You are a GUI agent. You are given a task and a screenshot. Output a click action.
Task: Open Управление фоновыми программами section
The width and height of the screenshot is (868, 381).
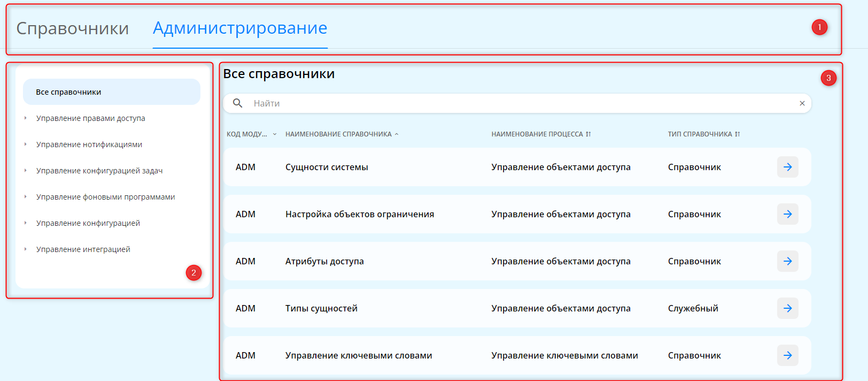click(x=106, y=197)
